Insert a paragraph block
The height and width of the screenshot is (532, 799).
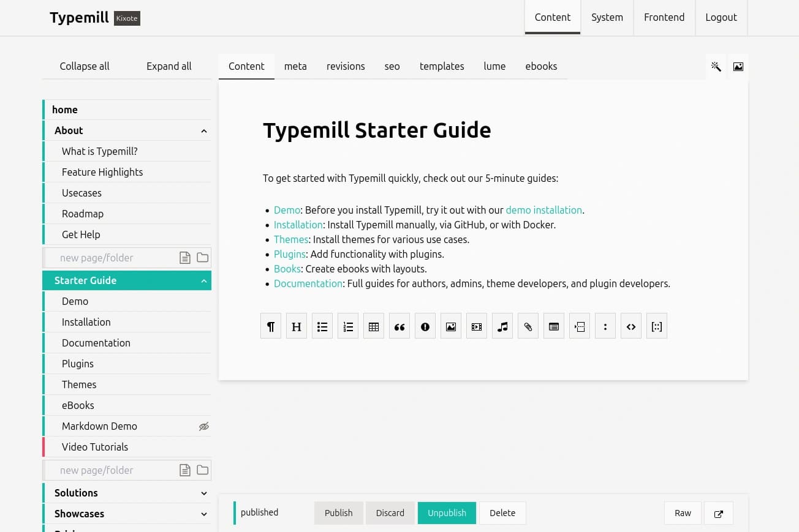click(271, 327)
